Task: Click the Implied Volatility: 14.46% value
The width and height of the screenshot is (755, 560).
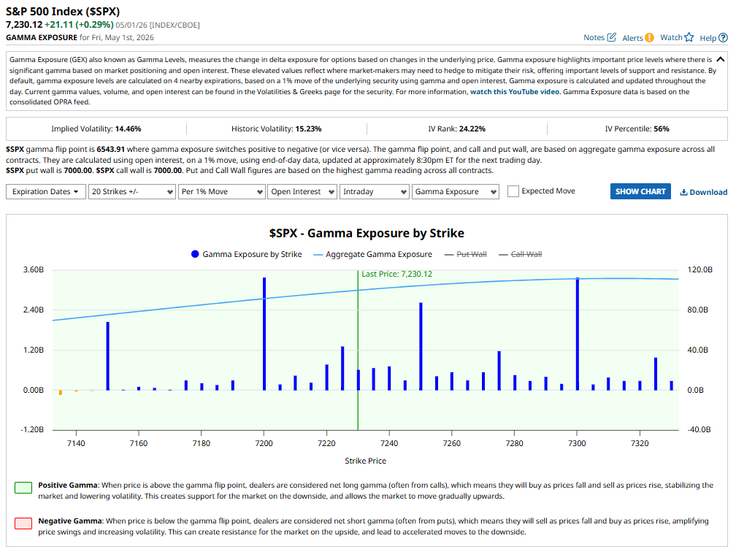Action: pyautogui.click(x=128, y=129)
